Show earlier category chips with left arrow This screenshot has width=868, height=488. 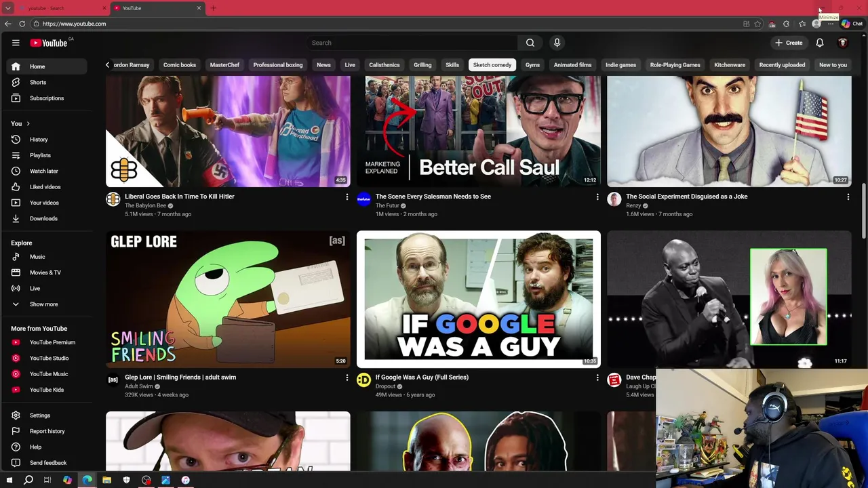point(107,65)
